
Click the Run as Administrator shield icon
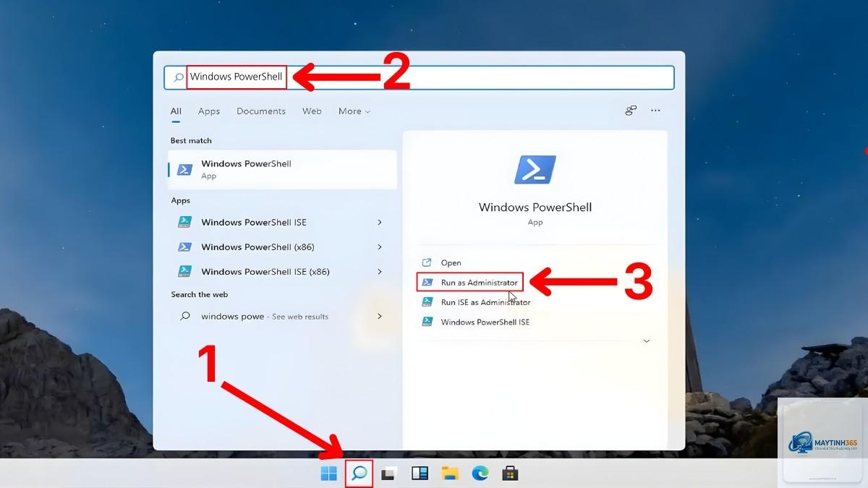pyautogui.click(x=427, y=282)
